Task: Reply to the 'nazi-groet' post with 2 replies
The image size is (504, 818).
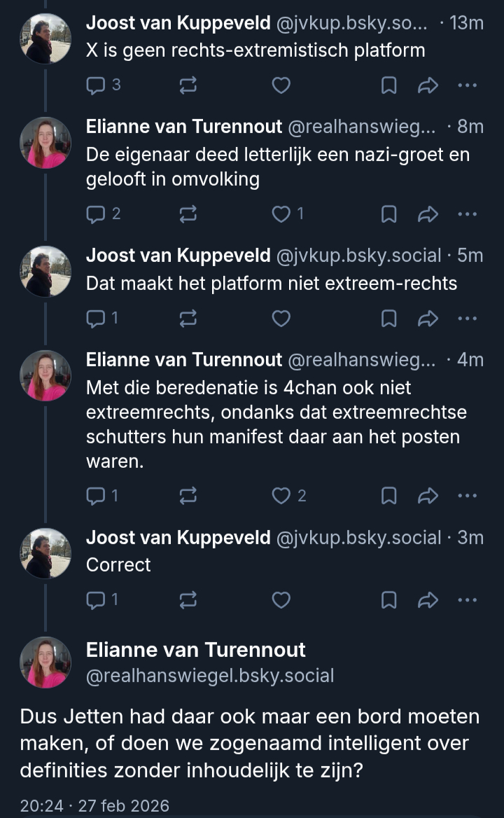Action: tap(95, 214)
